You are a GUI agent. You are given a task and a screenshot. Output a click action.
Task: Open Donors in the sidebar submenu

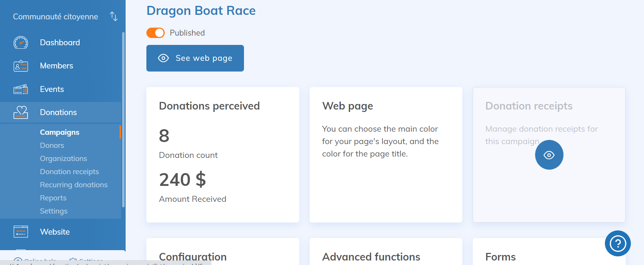point(52,145)
